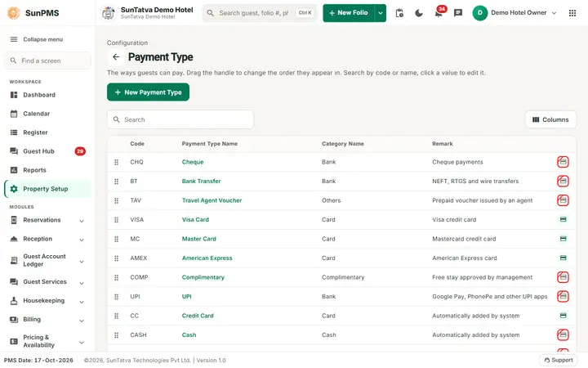The width and height of the screenshot is (588, 368).
Task: Toggle card flag on Cheque row
Action: pos(563,162)
